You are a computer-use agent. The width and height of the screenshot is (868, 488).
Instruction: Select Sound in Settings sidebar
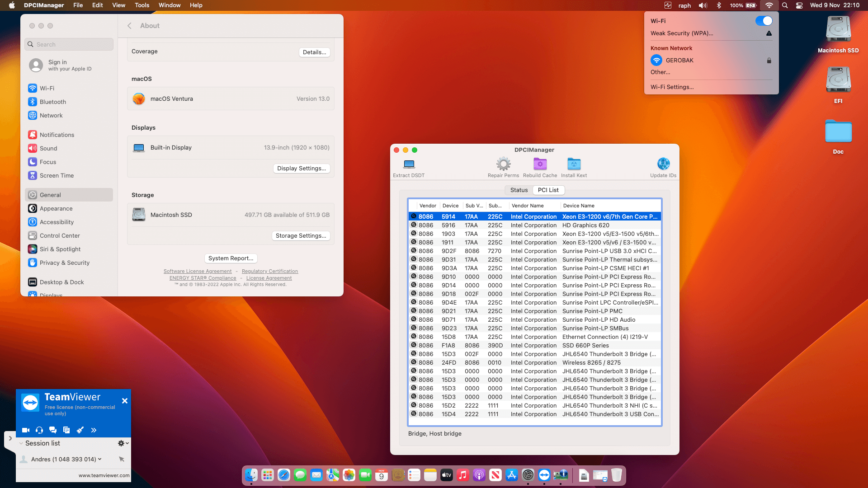69,148
